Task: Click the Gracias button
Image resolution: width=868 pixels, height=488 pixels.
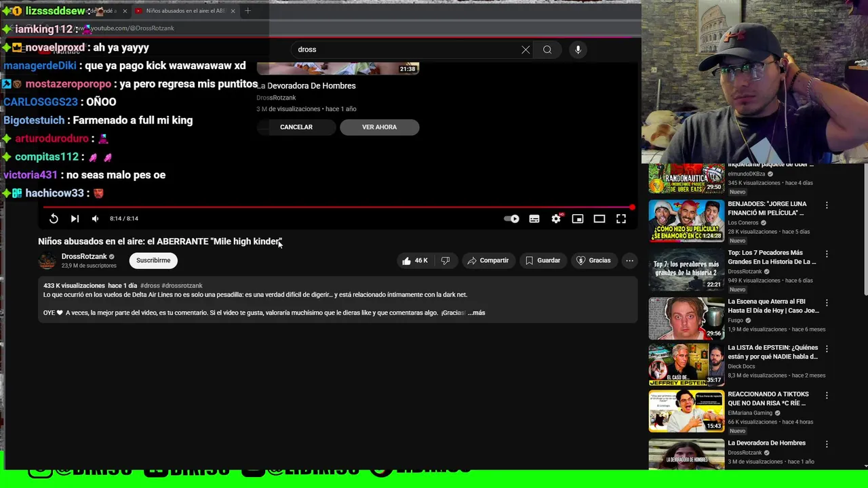Action: 593,260
